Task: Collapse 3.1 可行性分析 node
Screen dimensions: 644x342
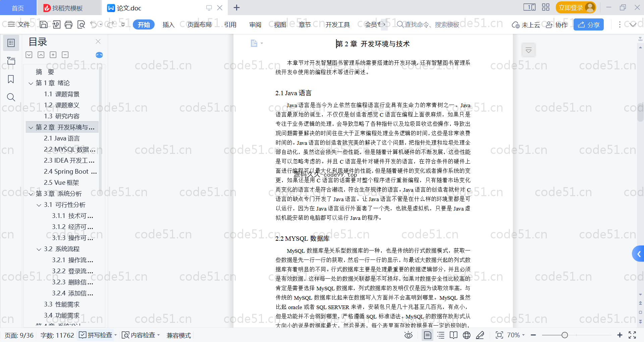Action: (39, 205)
